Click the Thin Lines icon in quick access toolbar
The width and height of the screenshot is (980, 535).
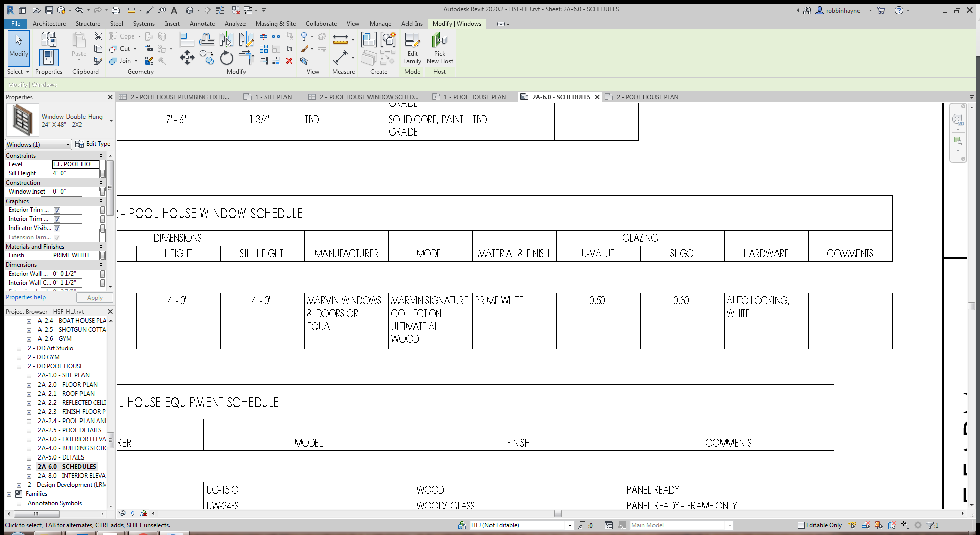pyautogui.click(x=220, y=10)
